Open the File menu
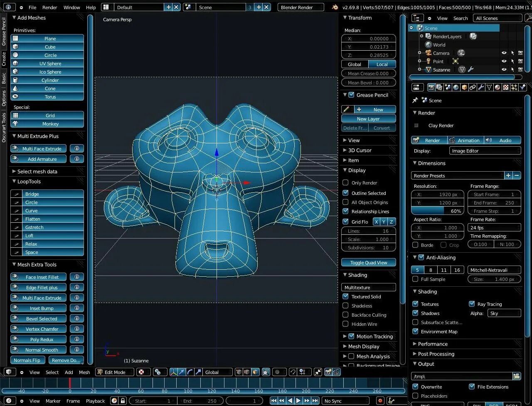 pyautogui.click(x=32, y=7)
